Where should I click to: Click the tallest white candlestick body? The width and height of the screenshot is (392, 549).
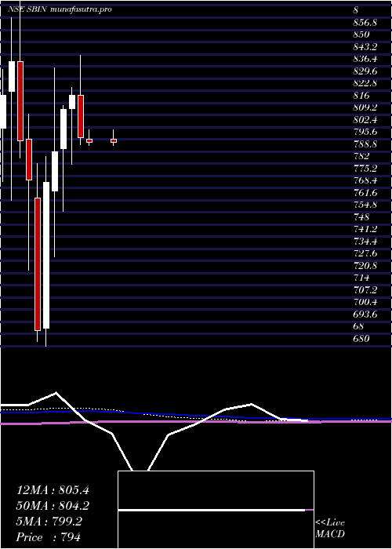46,255
